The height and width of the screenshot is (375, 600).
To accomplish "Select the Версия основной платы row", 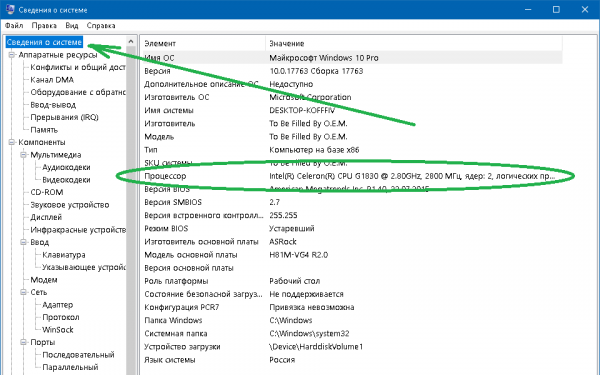I will [352, 268].
